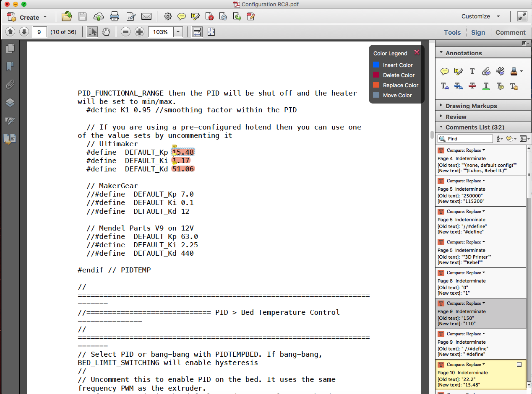This screenshot has height=394, width=532.
Task: Pick the Strikethrough text tool
Action: tap(472, 86)
